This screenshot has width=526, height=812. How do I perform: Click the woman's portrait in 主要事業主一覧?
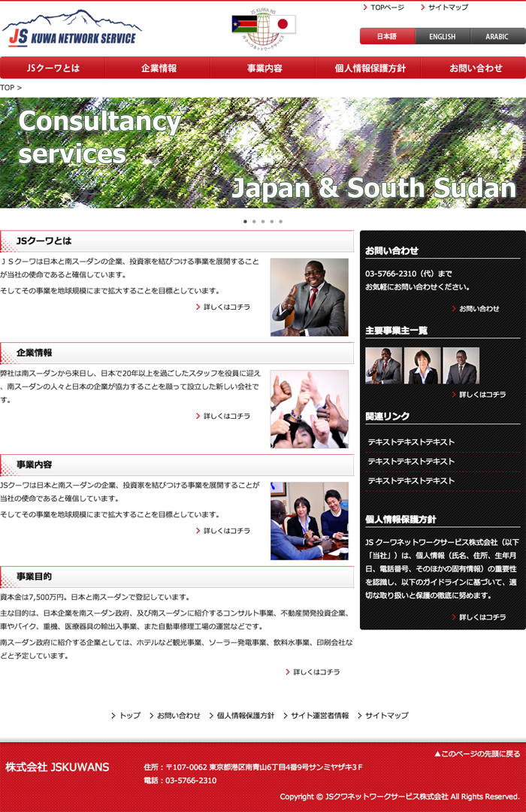422,366
